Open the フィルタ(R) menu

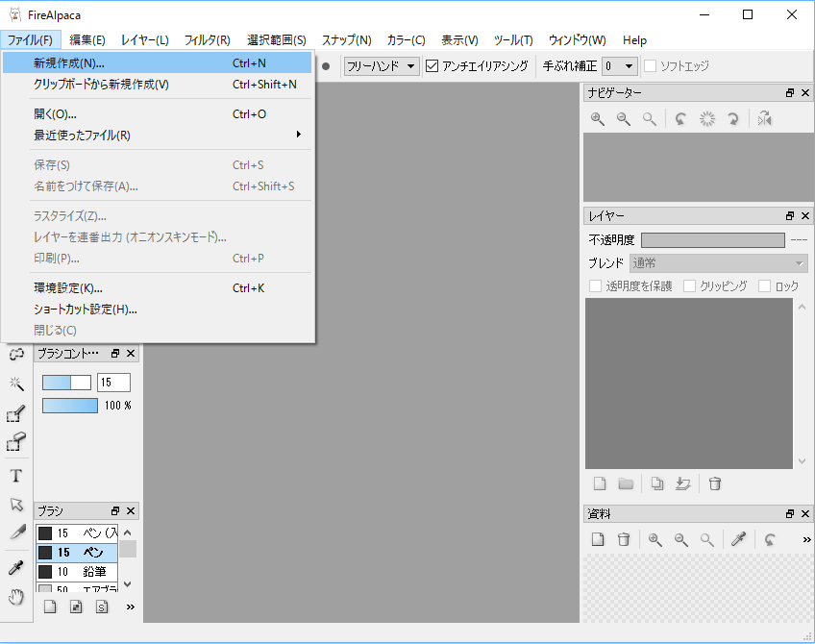click(x=207, y=40)
